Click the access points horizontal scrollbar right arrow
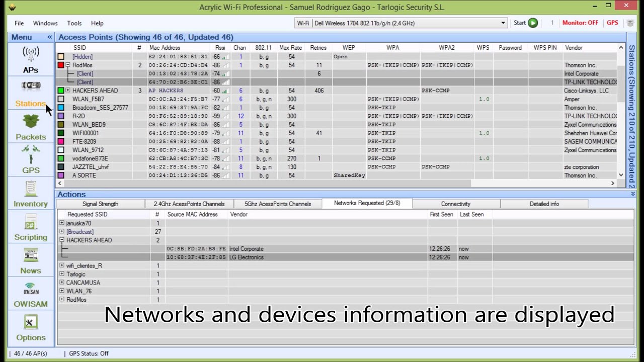This screenshot has height=362, width=644. pos(613,184)
